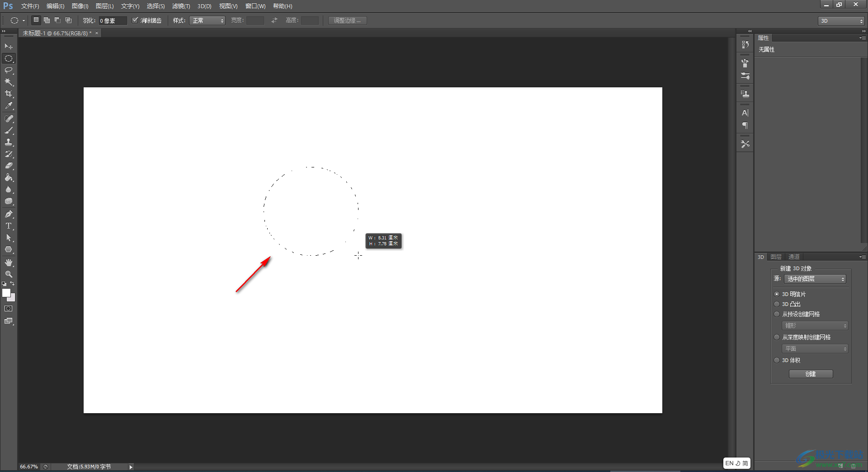Select the Healing Brush tool
Screen dimensions: 868x472
9,119
